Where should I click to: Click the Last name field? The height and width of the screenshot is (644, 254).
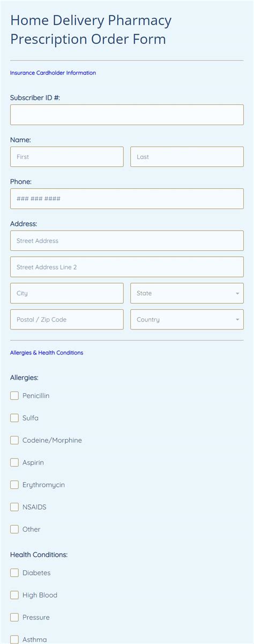[187, 157]
